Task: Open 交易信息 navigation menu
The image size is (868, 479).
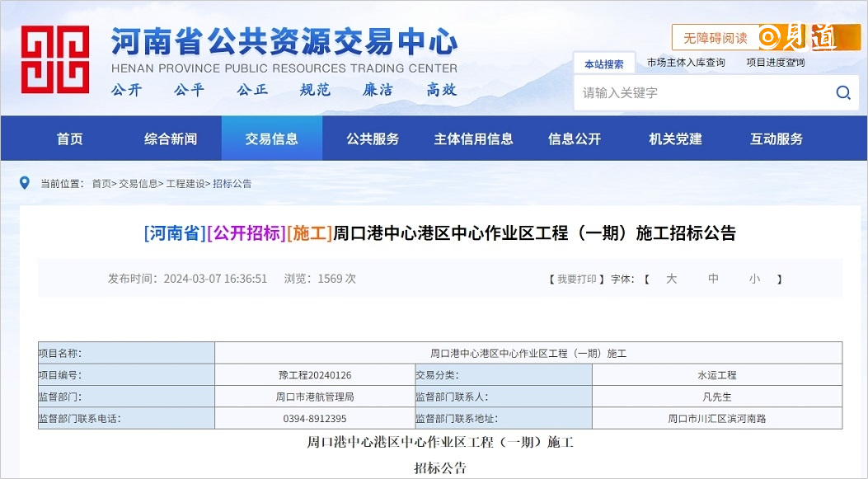Action: 271,139
